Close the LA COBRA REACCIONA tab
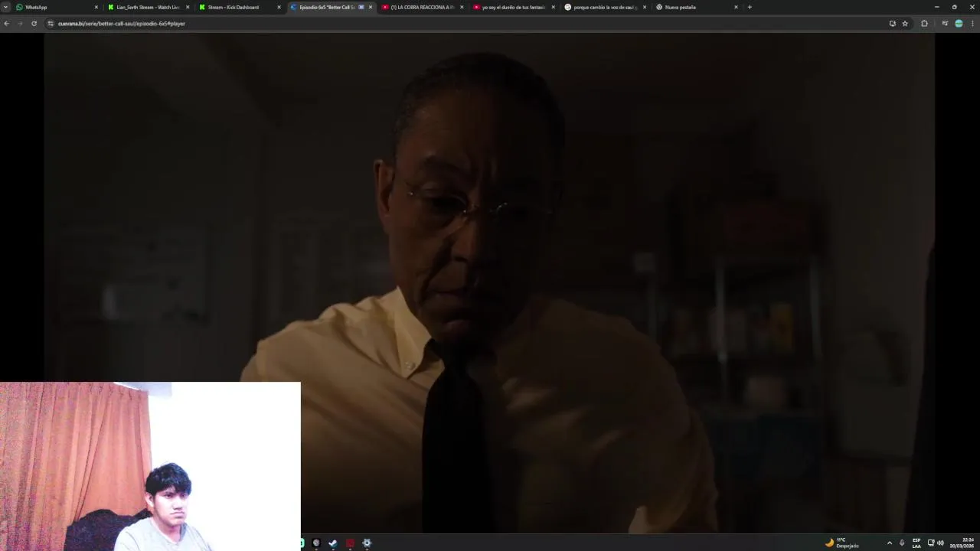The height and width of the screenshot is (551, 980). [462, 7]
